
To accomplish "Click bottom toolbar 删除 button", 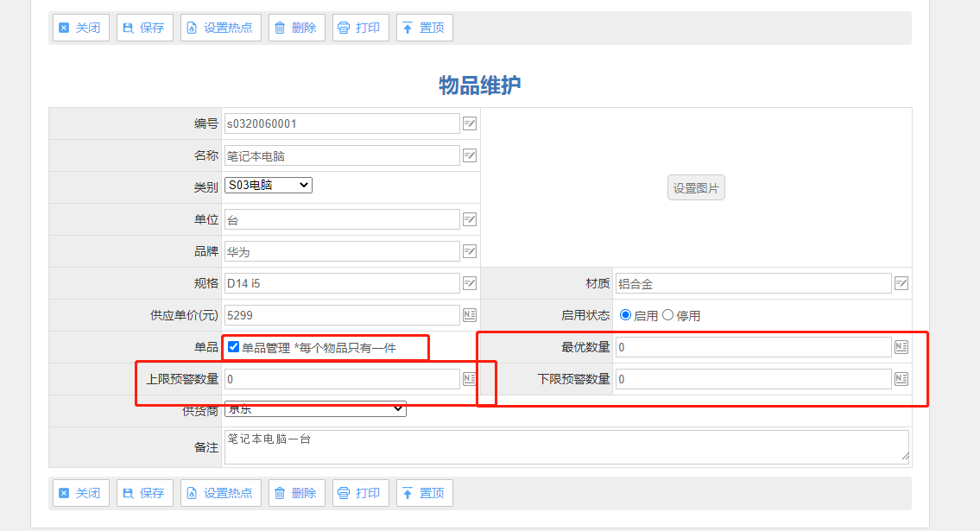I will click(x=297, y=493).
